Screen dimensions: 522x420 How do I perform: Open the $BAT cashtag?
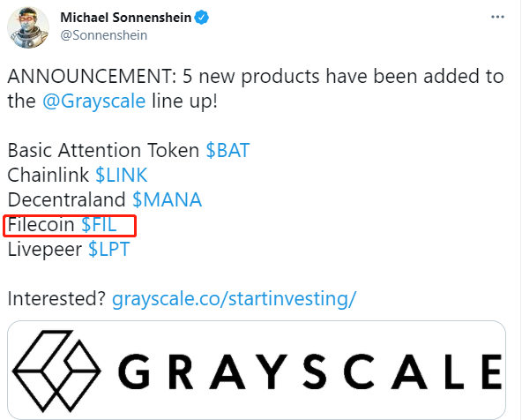coord(227,150)
